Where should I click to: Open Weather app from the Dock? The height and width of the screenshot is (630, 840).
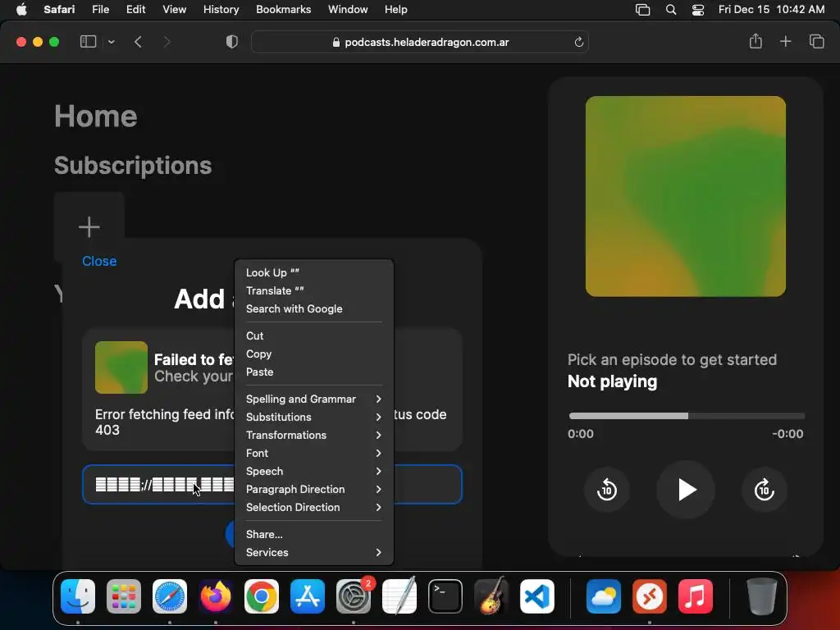pyautogui.click(x=604, y=596)
